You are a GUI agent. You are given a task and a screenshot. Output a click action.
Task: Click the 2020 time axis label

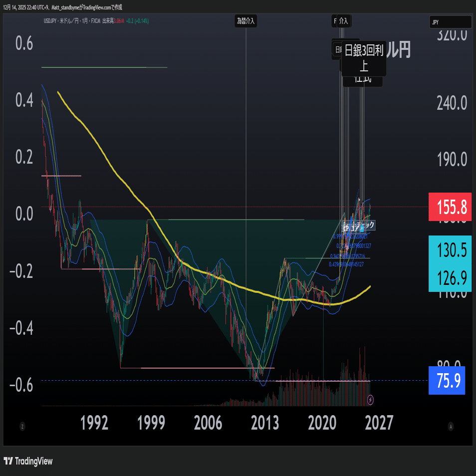(322, 423)
